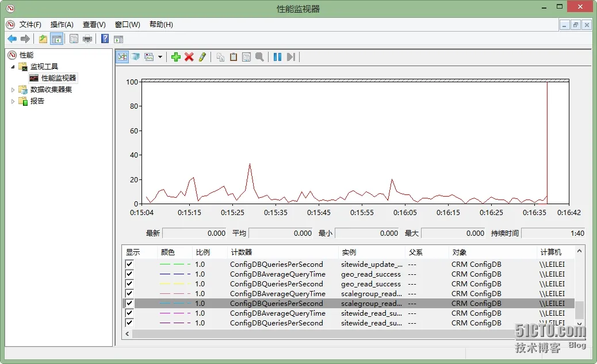Delete selected counter with red X icon

(189, 57)
